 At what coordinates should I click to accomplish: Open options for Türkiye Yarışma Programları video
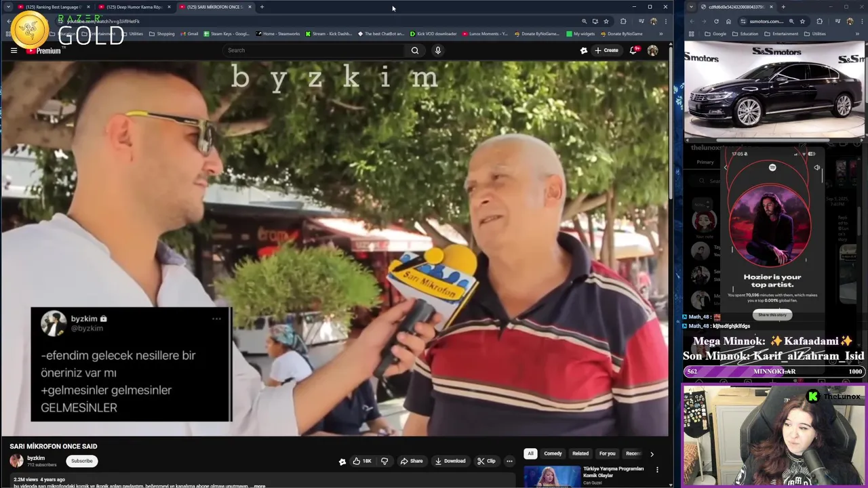click(656, 470)
